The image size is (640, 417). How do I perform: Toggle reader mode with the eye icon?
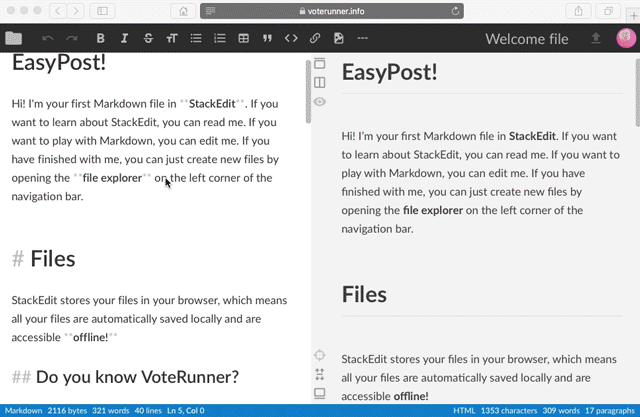pos(320,102)
